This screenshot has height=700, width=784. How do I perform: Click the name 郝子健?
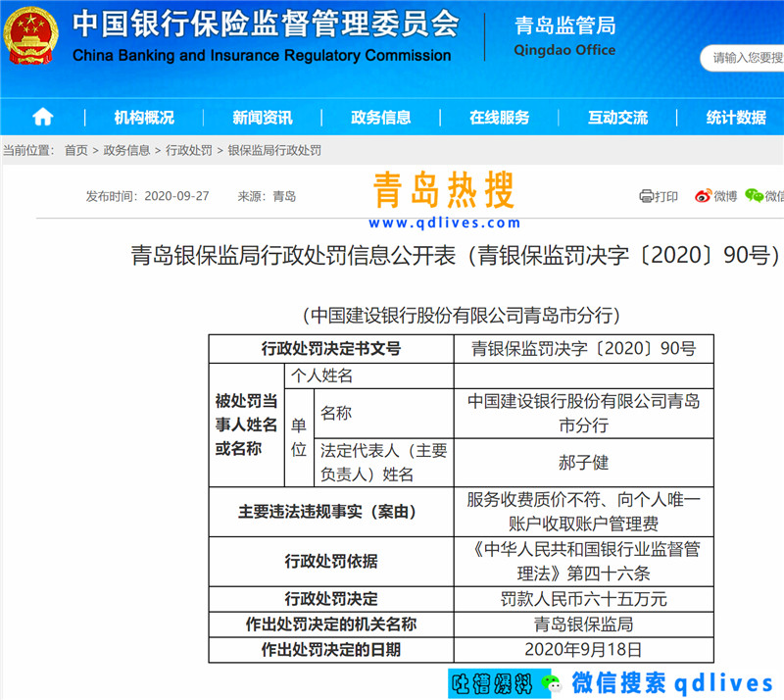tap(583, 463)
